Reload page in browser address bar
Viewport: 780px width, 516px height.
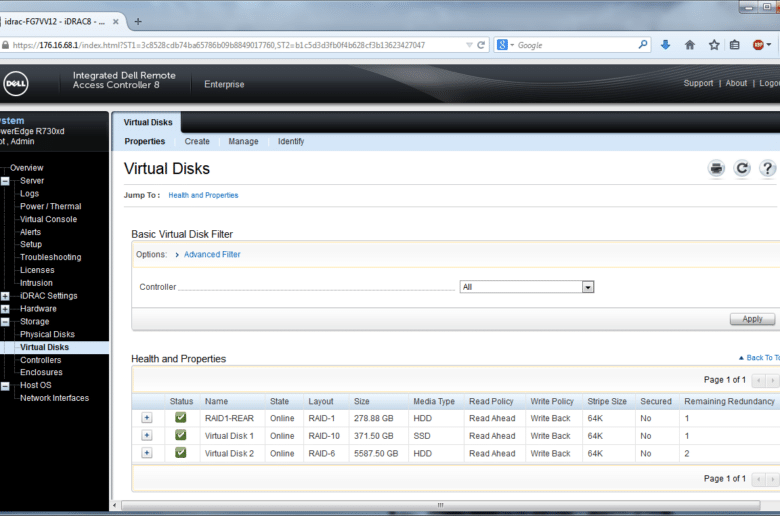click(x=481, y=45)
